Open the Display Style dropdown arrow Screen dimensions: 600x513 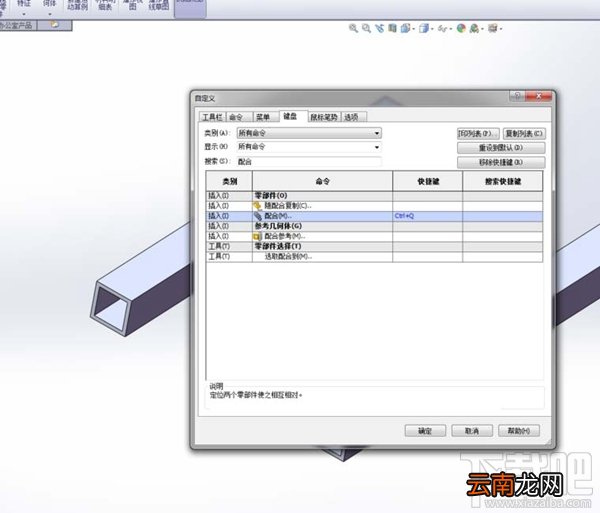tap(432, 29)
